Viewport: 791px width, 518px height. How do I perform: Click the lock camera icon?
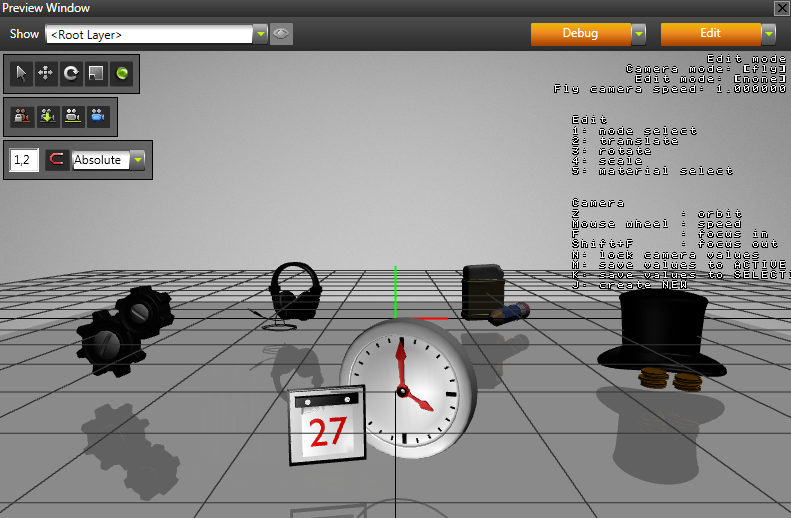pyautogui.click(x=21, y=116)
